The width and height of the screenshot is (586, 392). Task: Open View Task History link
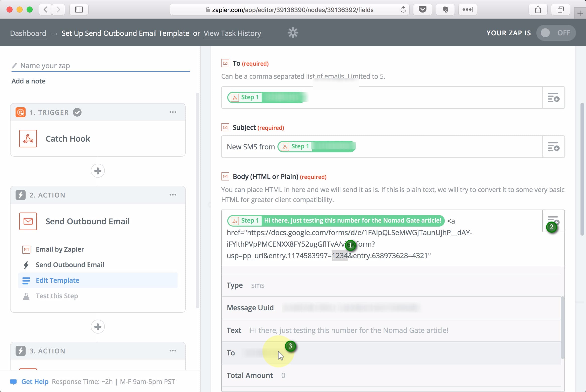232,33
